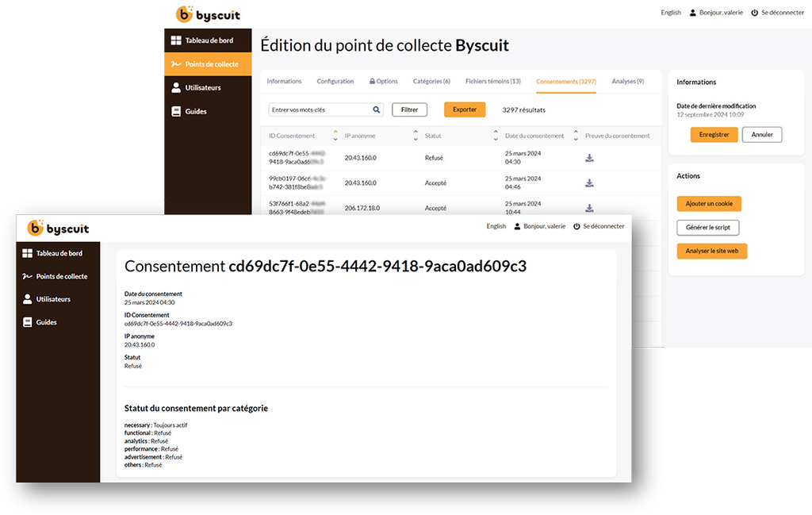Click the lock icon on the Options tab
Viewport: 812px width, 515px height.
click(372, 82)
